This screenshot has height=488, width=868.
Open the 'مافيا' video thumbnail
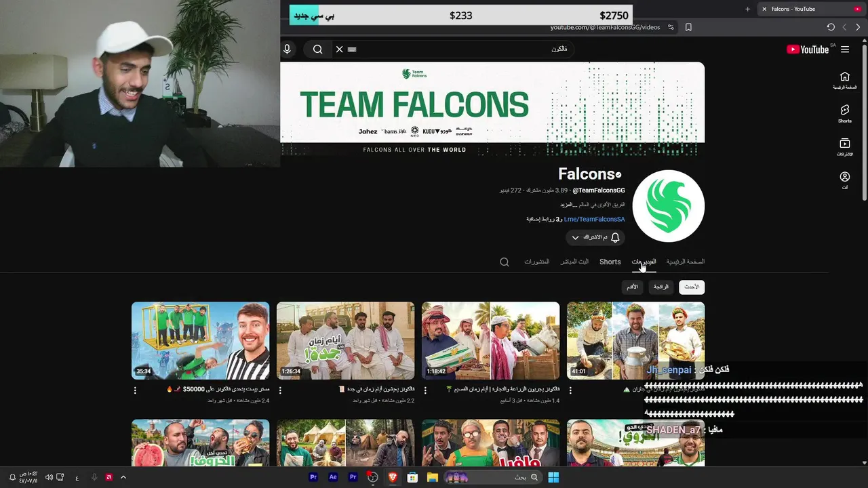click(490, 443)
